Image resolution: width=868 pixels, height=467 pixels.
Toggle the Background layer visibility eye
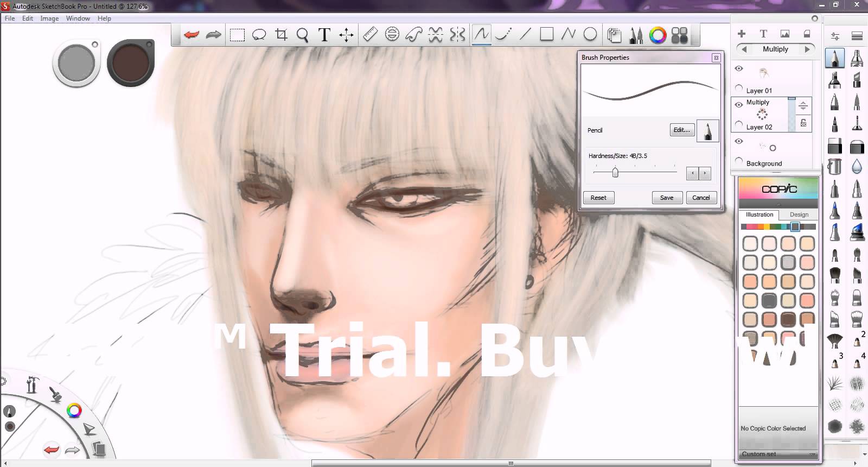pyautogui.click(x=739, y=141)
